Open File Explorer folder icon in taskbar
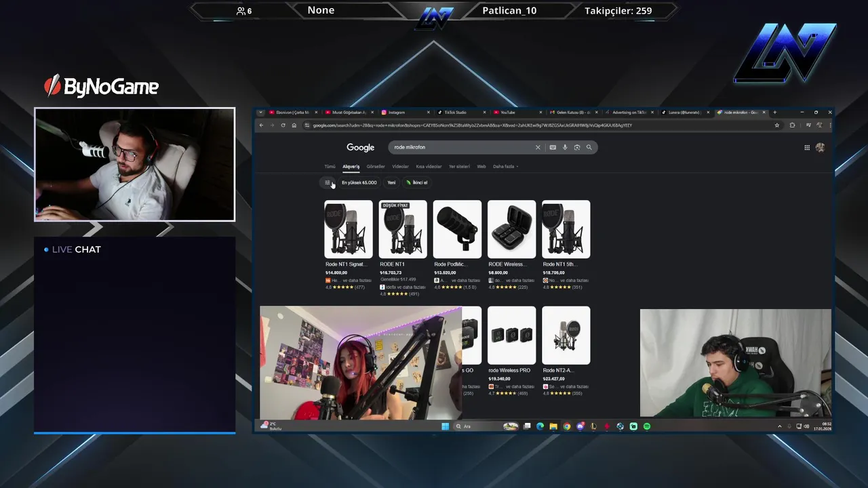The width and height of the screenshot is (868, 488). click(x=553, y=426)
